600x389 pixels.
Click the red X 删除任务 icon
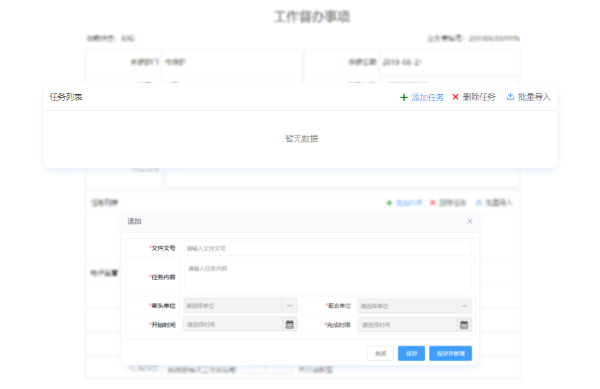pyautogui.click(x=455, y=97)
